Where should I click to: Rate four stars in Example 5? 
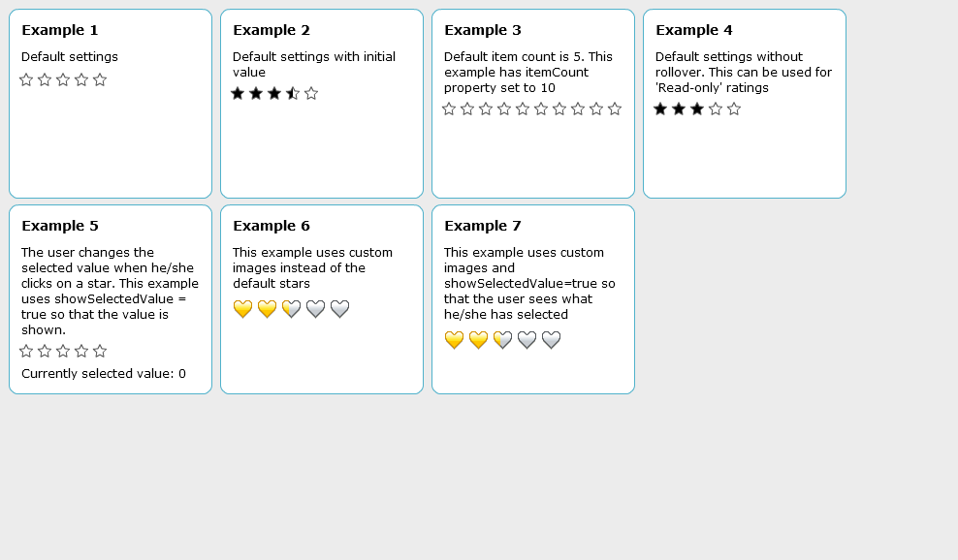tap(81, 351)
